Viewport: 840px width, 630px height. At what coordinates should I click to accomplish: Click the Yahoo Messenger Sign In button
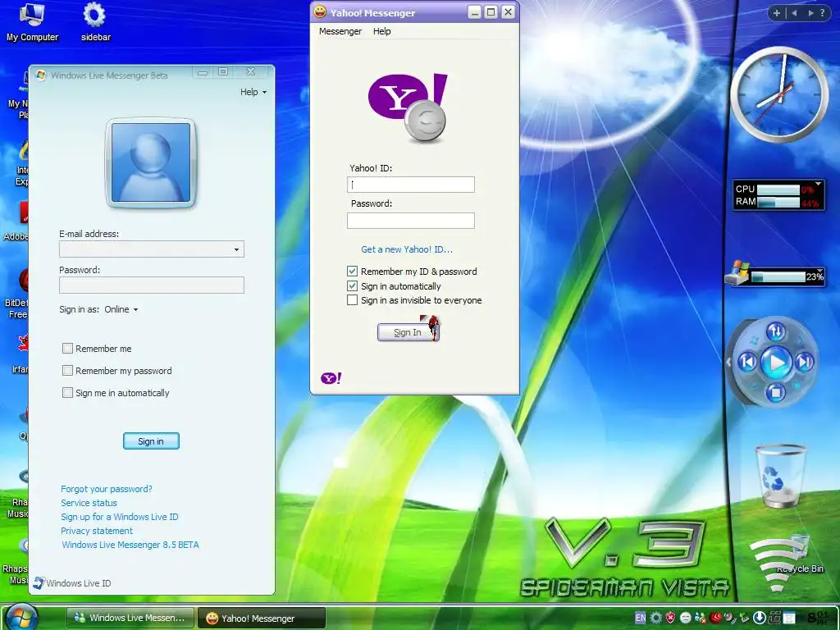(x=409, y=332)
